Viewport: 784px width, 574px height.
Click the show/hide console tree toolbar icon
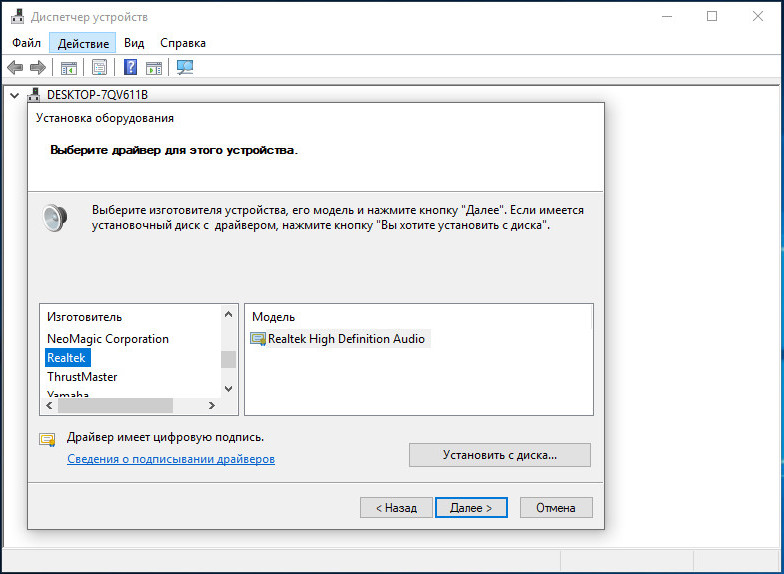coord(68,68)
